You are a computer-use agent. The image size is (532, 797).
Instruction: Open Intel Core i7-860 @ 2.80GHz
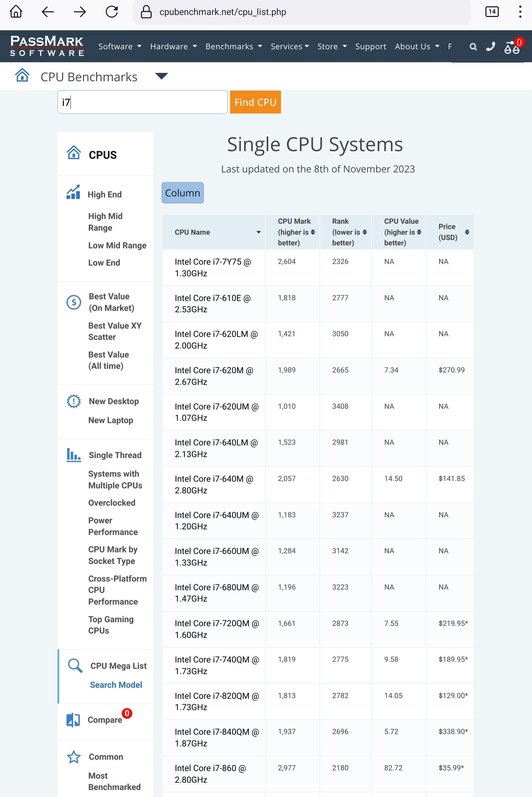click(210, 774)
